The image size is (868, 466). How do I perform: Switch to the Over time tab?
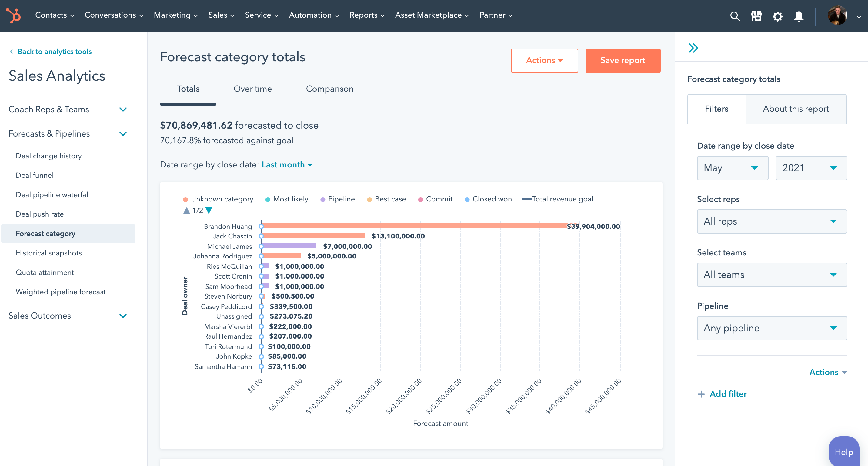252,89
